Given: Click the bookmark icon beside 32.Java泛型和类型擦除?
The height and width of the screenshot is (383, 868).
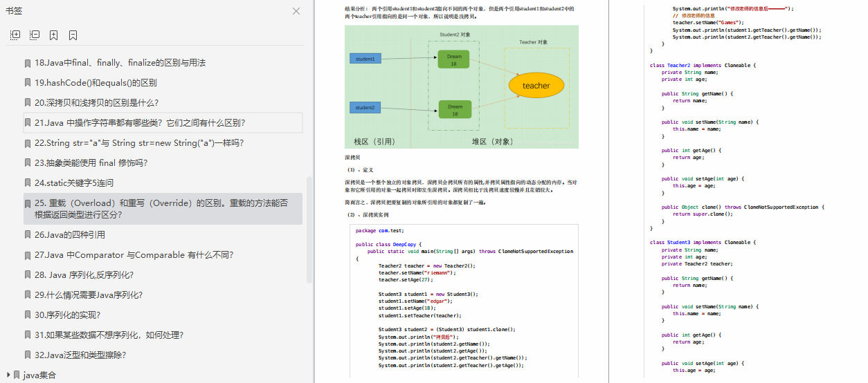Looking at the screenshot, I should [28, 355].
